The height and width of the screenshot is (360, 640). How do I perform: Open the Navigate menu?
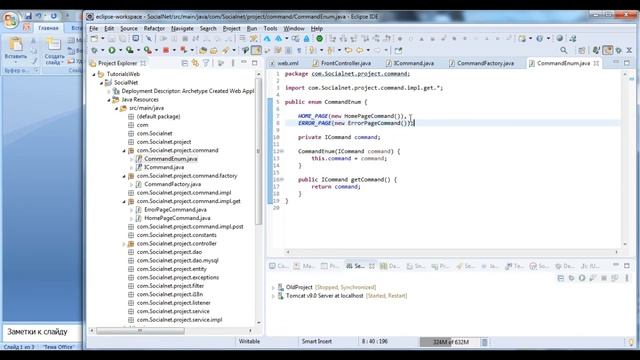tap(182, 29)
